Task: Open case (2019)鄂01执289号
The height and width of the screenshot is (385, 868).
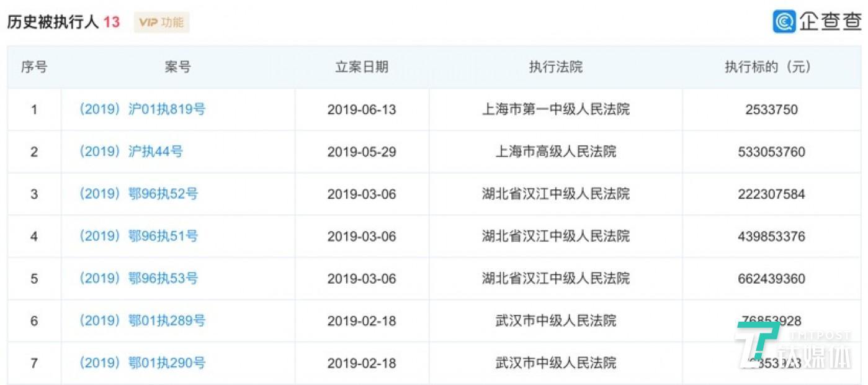Action: [142, 320]
